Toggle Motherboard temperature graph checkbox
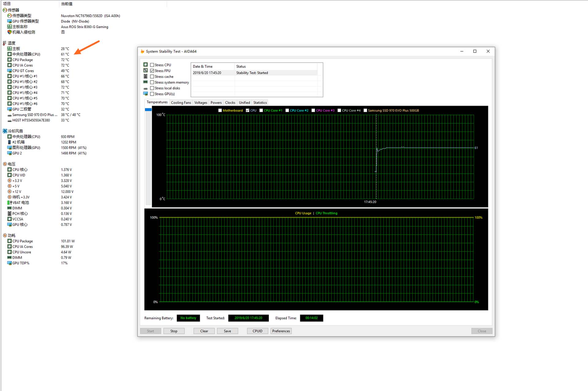588x391 pixels. coord(220,110)
